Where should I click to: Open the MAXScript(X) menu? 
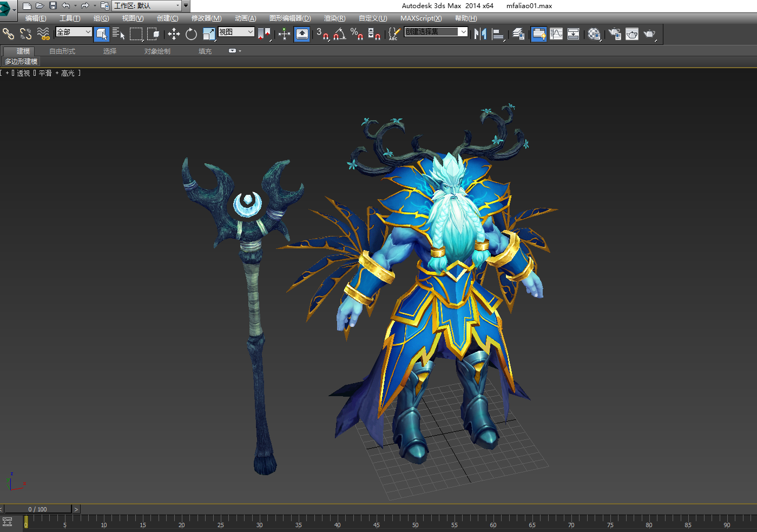tap(421, 18)
